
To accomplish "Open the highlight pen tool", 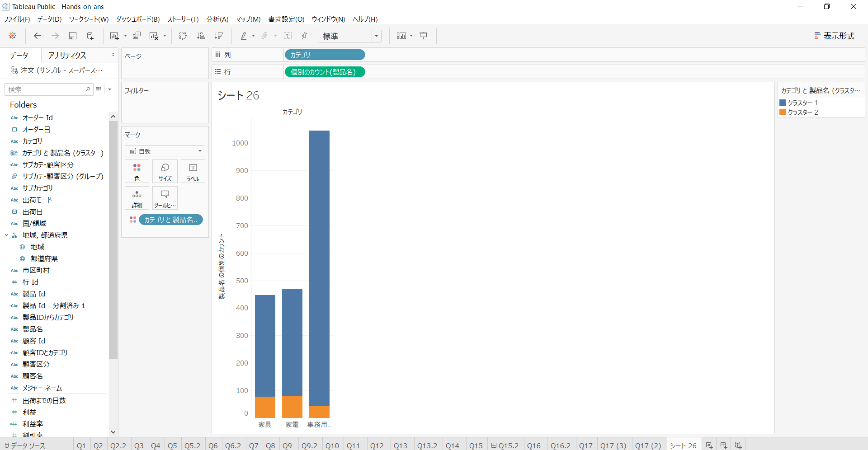I will tap(244, 36).
